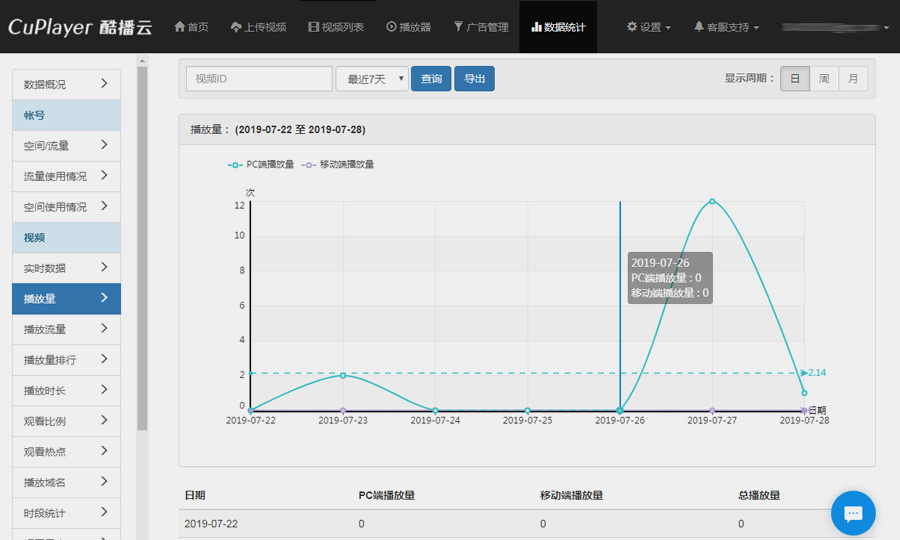Open 播放流量 in the sidebar
Image resolution: width=900 pixels, height=540 pixels.
66,329
